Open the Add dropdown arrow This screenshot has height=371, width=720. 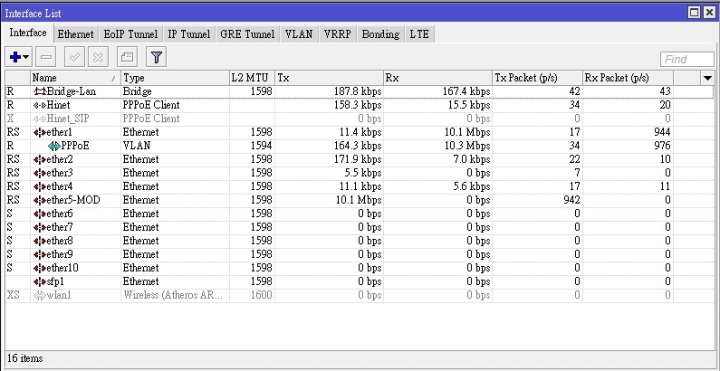(26, 57)
